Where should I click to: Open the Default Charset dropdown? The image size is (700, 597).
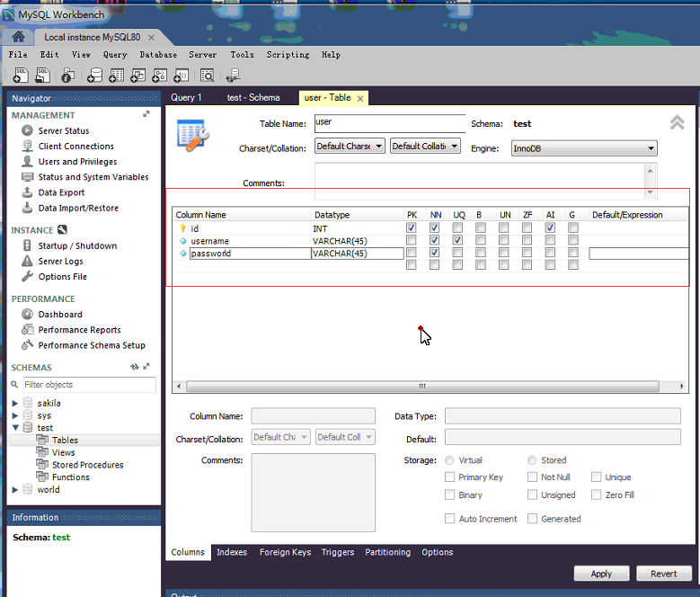[350, 146]
